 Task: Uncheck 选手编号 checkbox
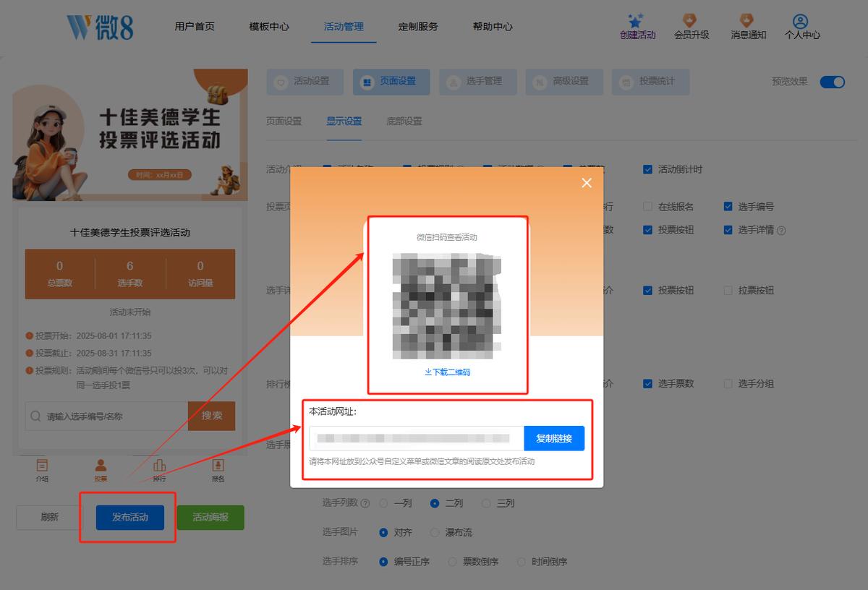pos(728,207)
